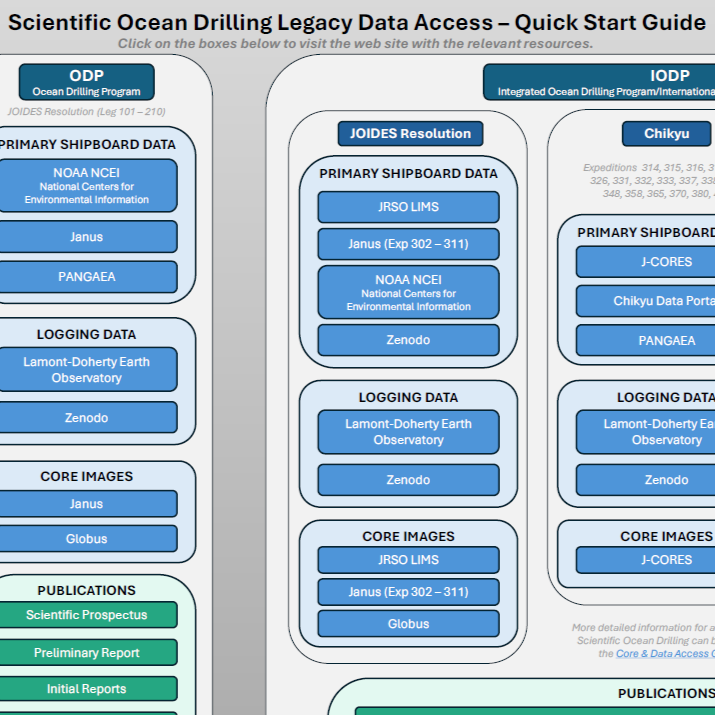
Task: Click the Quick Start Guide title text
Action: pos(357,22)
